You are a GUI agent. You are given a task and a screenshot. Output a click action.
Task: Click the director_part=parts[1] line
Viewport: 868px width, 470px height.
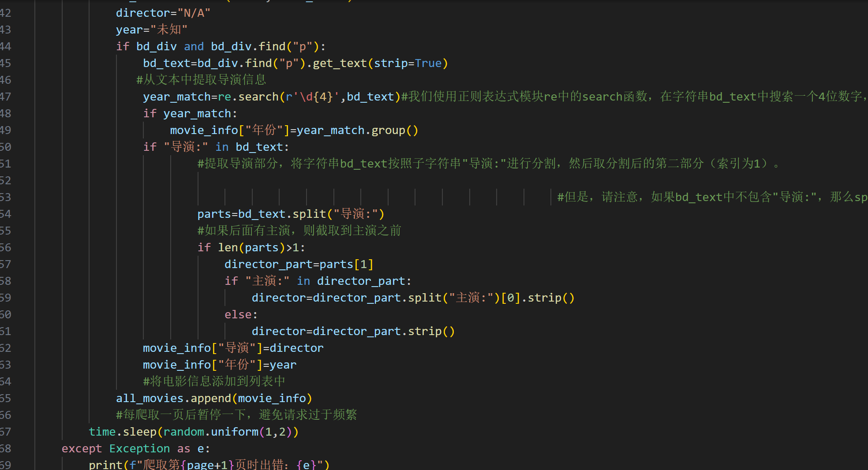[299, 265]
